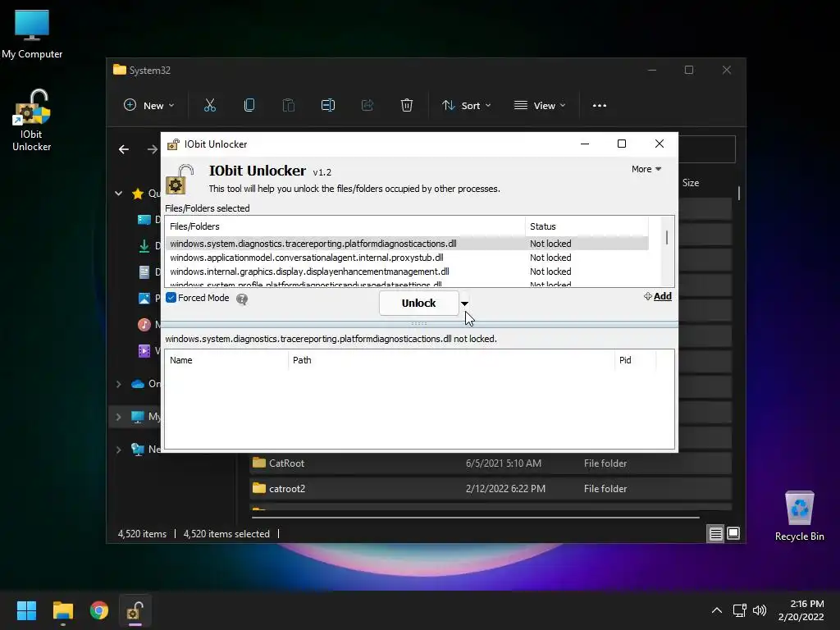Screen dimensions: 840x630
Task: Click the Unlock button
Action: [419, 304]
